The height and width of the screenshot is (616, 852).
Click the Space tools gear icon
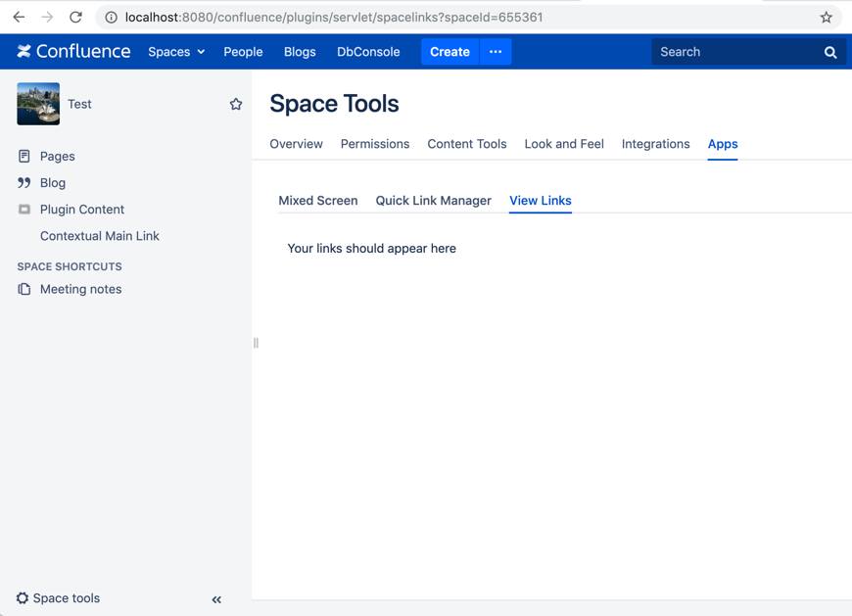(23, 598)
